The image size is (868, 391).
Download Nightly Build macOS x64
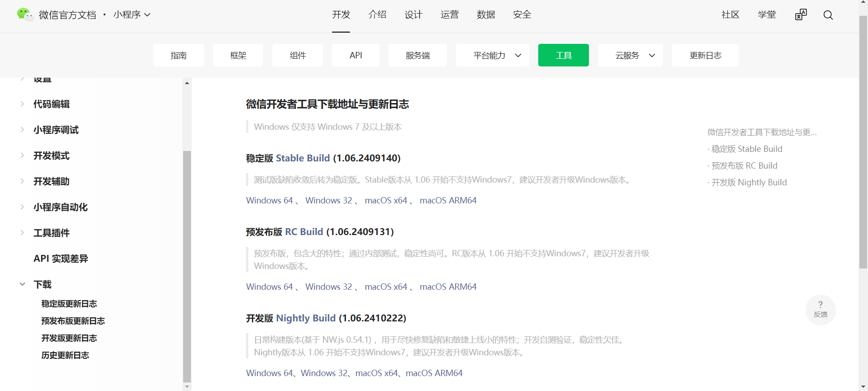pos(377,373)
